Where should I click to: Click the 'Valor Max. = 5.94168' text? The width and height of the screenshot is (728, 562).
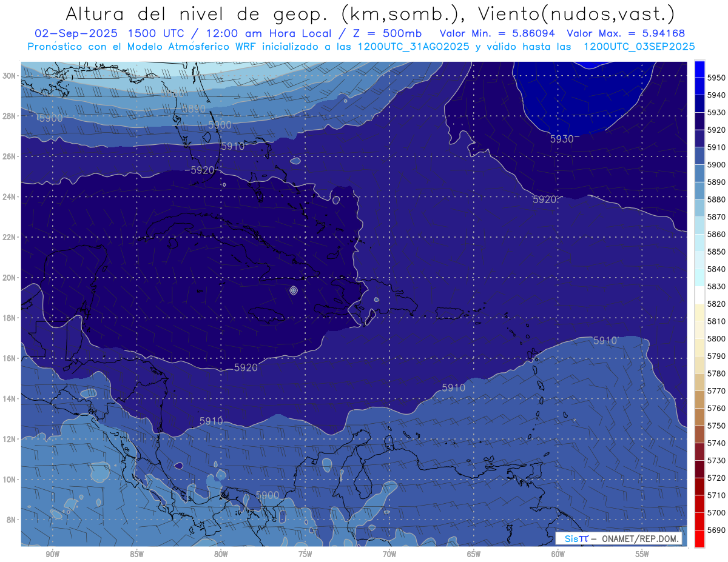[627, 33]
